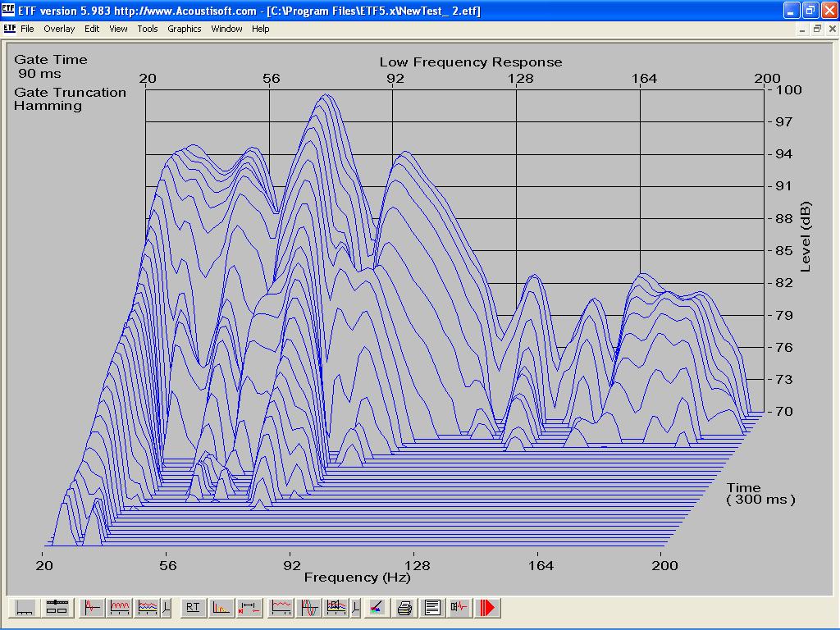Click the distance measurement arrows icon

(x=249, y=608)
